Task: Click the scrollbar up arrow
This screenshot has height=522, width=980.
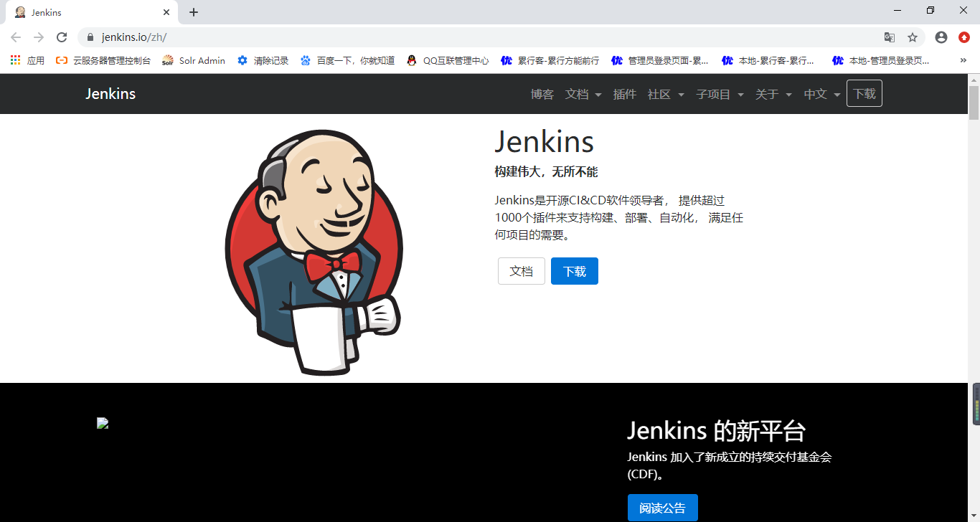Action: click(974, 79)
